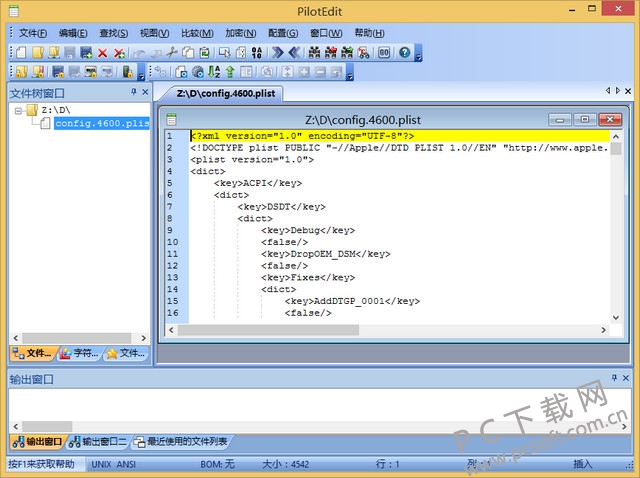Image resolution: width=640 pixels, height=478 pixels.
Task: Open the 帮助(H) menu
Action: click(369, 33)
